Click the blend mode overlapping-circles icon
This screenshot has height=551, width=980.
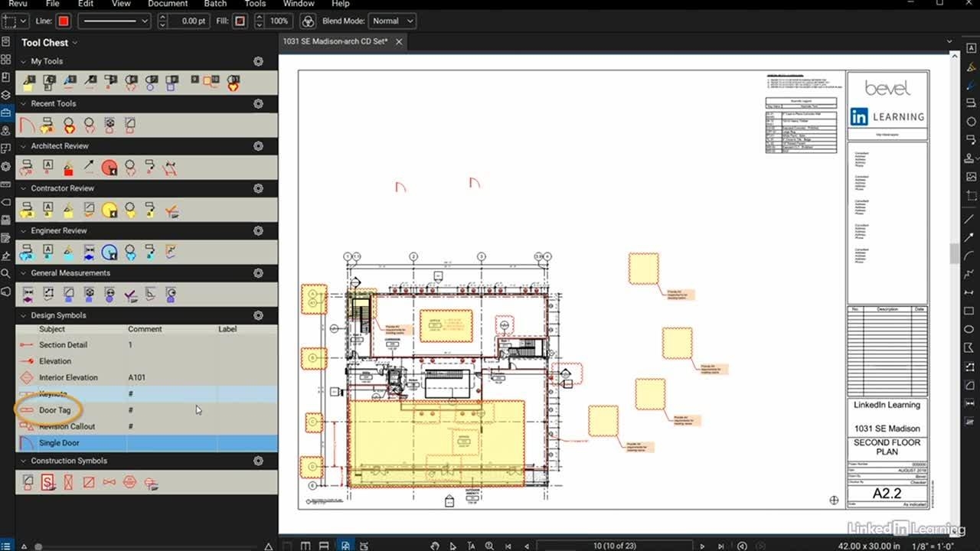coord(308,21)
